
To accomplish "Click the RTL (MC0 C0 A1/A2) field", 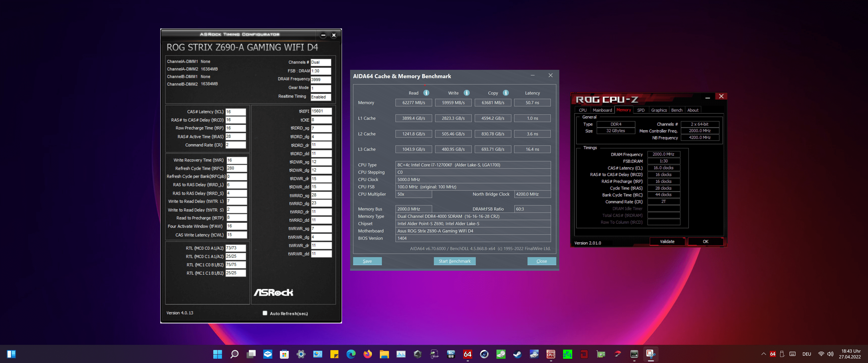I will [x=235, y=248].
